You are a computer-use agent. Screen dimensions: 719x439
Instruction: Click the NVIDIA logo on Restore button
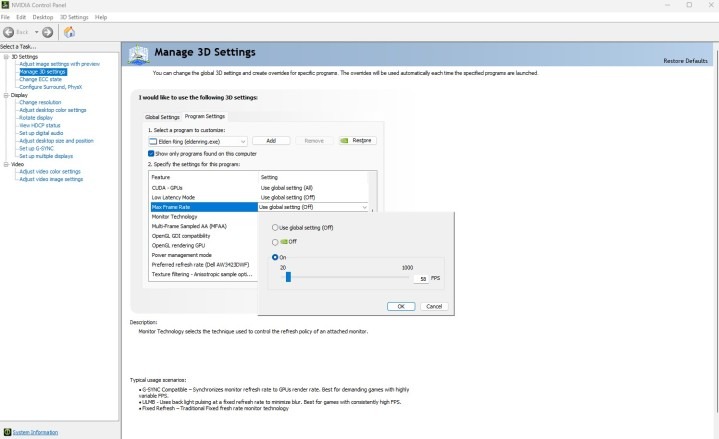point(344,140)
